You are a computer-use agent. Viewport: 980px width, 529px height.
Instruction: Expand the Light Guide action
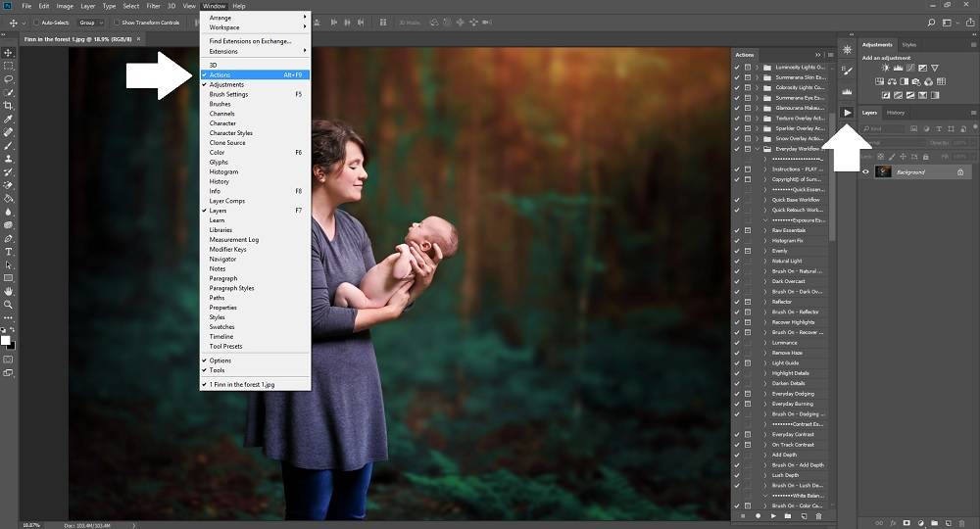coord(765,362)
